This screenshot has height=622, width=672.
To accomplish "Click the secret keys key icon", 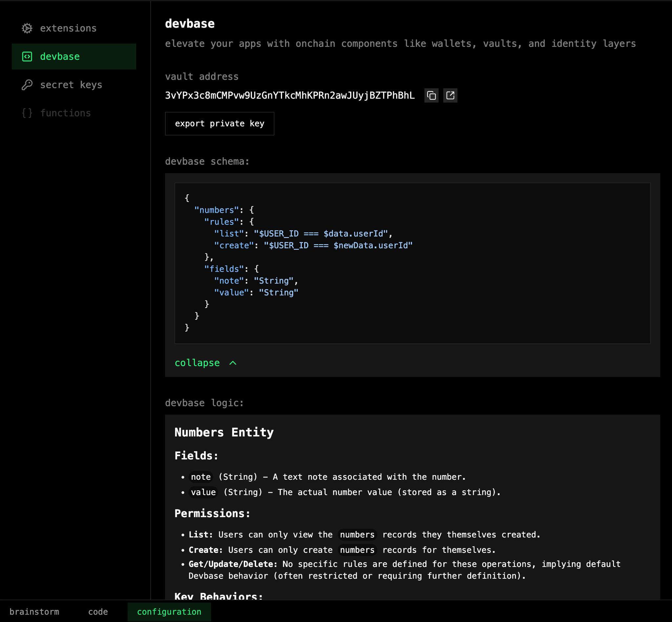I will click(27, 85).
